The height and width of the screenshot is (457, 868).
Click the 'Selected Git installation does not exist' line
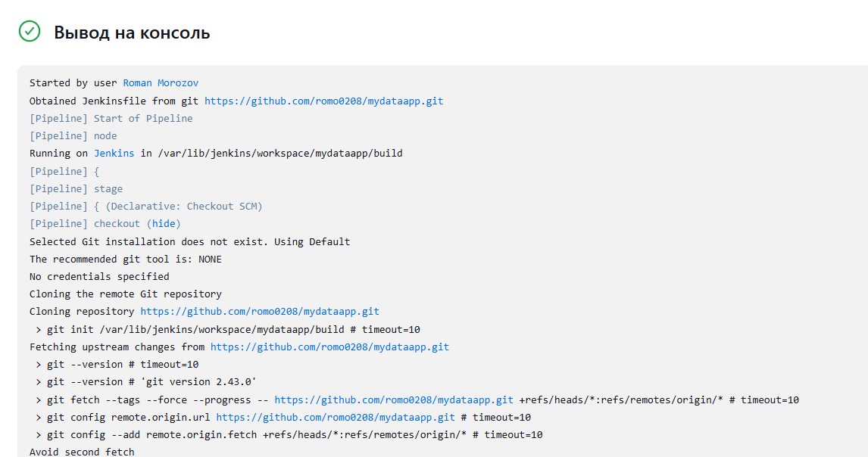click(x=189, y=242)
